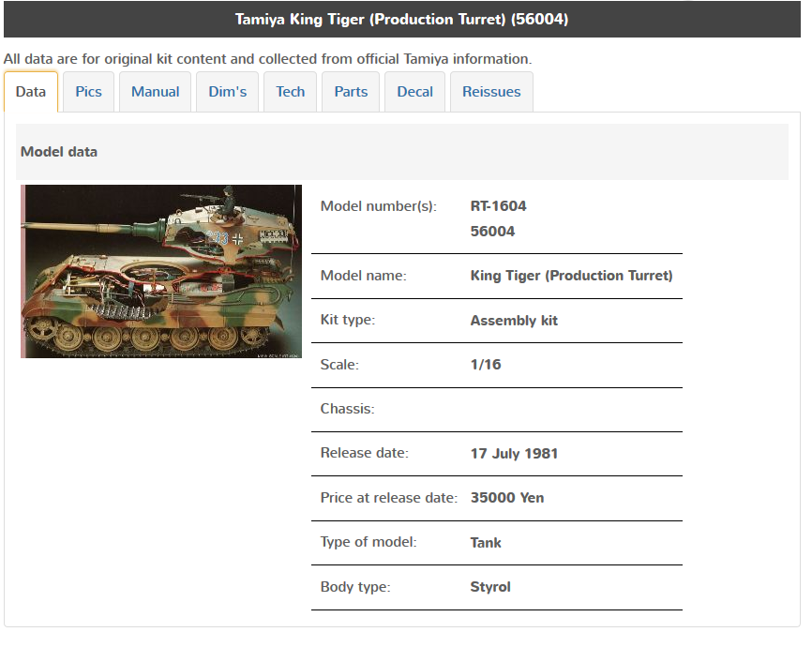Select the Model data section heading
Screen dimensions: 812x647
59,152
